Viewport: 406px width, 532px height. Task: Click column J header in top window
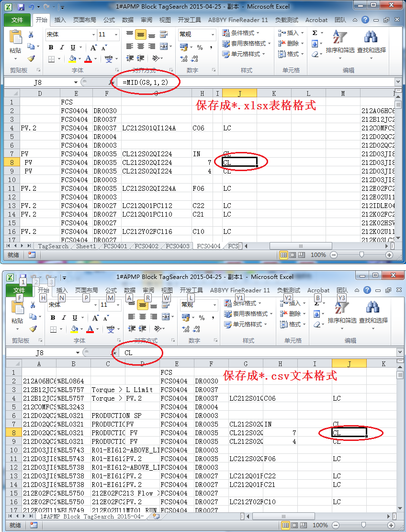[239, 93]
